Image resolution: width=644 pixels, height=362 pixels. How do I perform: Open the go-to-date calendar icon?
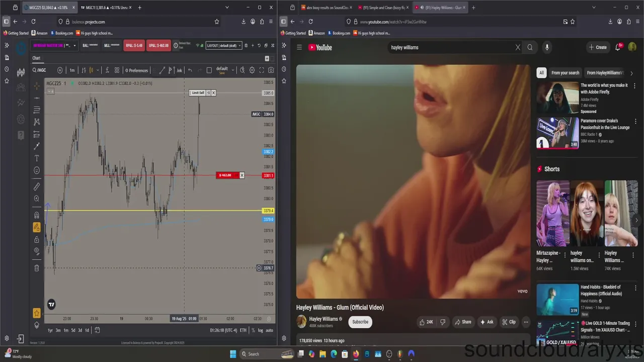tap(97, 330)
